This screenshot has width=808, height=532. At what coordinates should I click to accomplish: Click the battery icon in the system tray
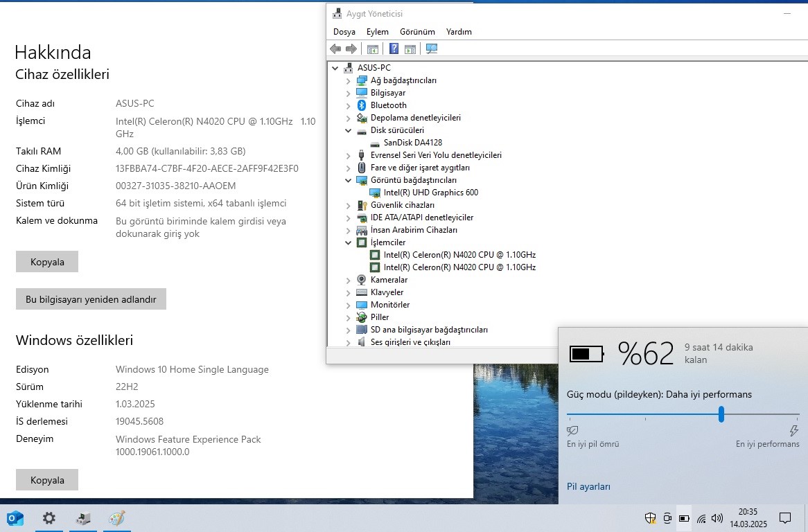(684, 518)
